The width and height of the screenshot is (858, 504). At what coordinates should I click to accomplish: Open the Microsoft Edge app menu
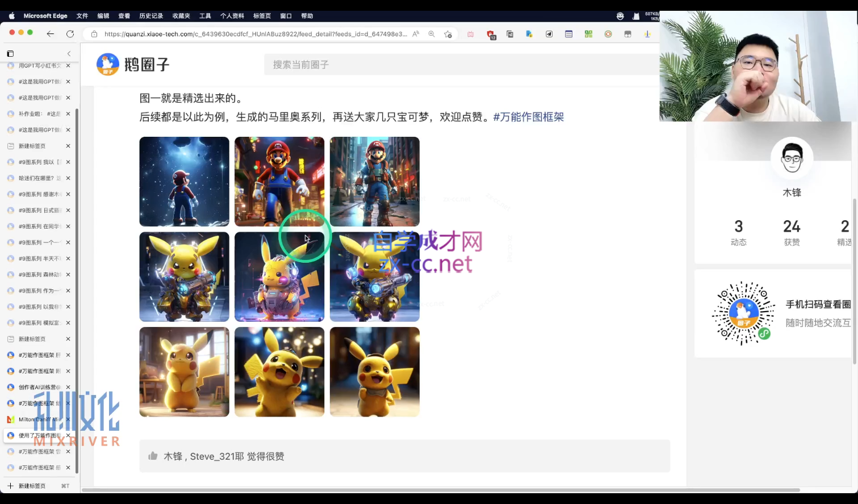[45, 16]
